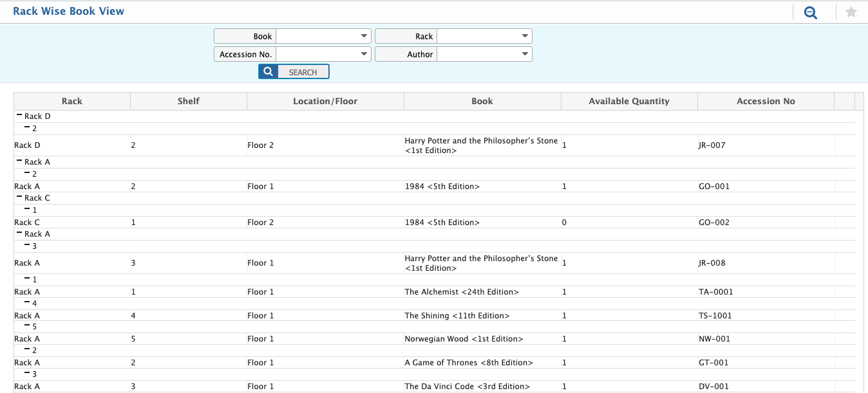Collapse shelf 5 group under Rack A
Viewport: 868px width, 393px height.
(27, 327)
